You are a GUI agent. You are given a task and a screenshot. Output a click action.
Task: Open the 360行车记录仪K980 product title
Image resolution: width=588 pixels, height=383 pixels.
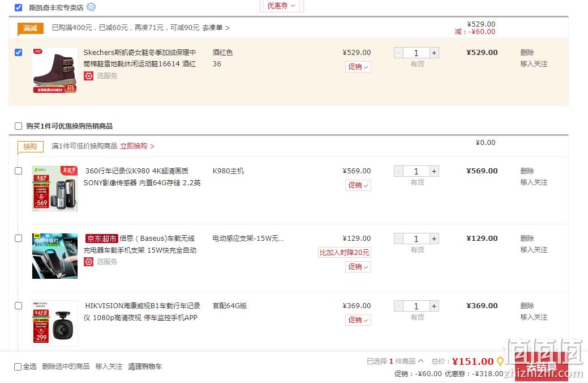pos(142,177)
